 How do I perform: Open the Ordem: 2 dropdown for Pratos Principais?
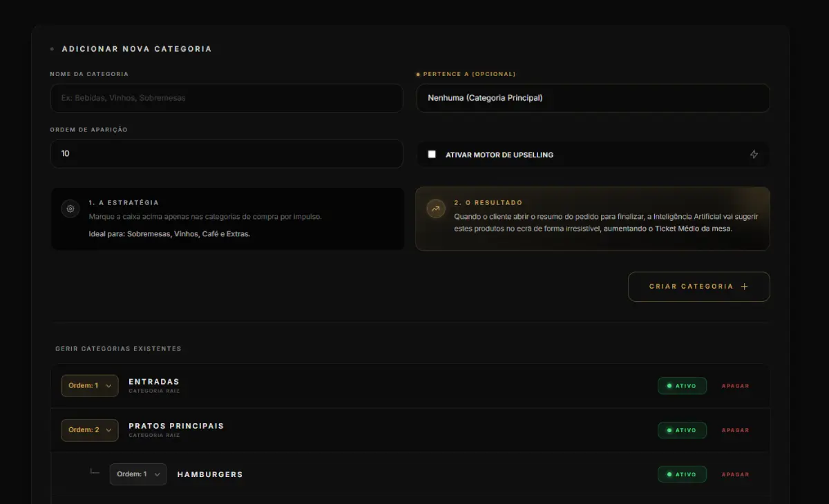[90, 429]
